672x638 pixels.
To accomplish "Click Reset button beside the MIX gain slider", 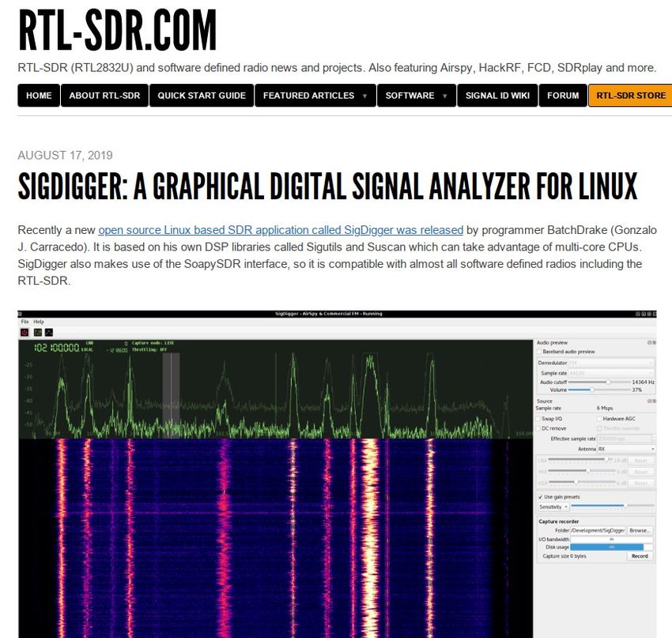I will pos(640,472).
